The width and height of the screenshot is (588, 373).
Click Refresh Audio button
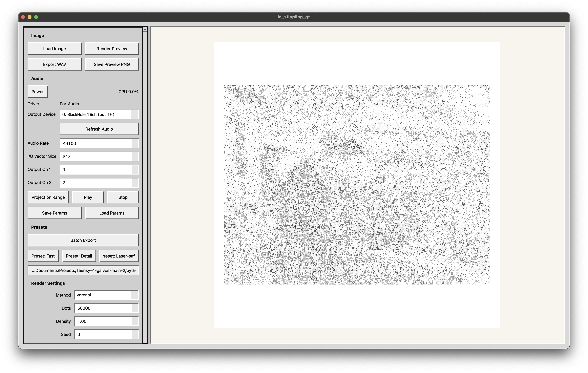(99, 129)
